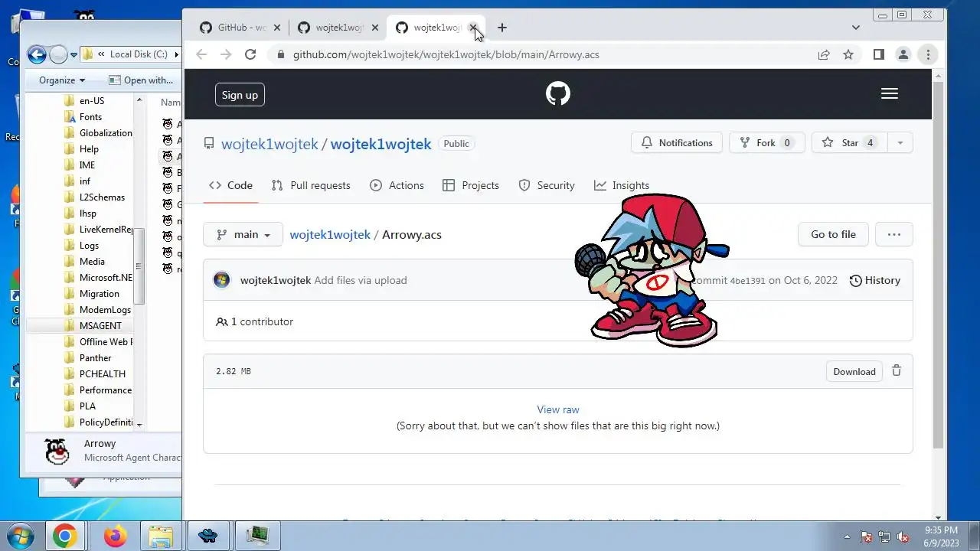Click the wojtek1wojtek user avatar in commit row
Image resolution: width=980 pixels, height=551 pixels.
(x=222, y=280)
